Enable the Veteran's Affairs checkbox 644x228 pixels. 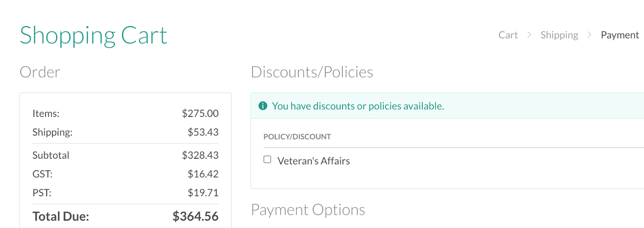[267, 160]
